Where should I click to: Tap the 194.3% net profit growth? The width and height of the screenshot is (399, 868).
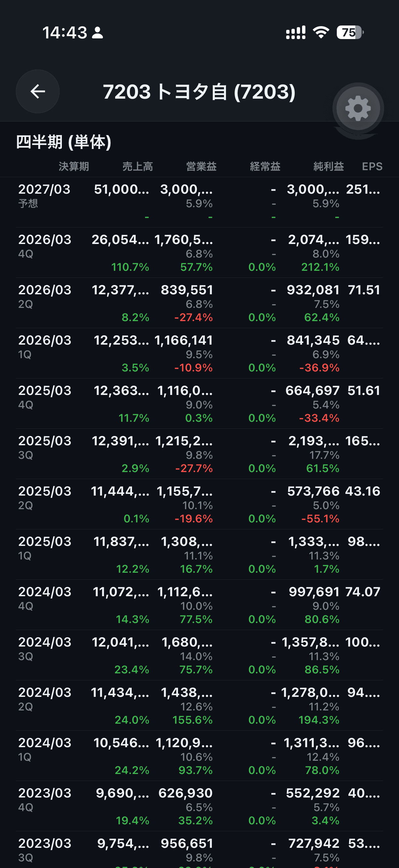tap(319, 720)
